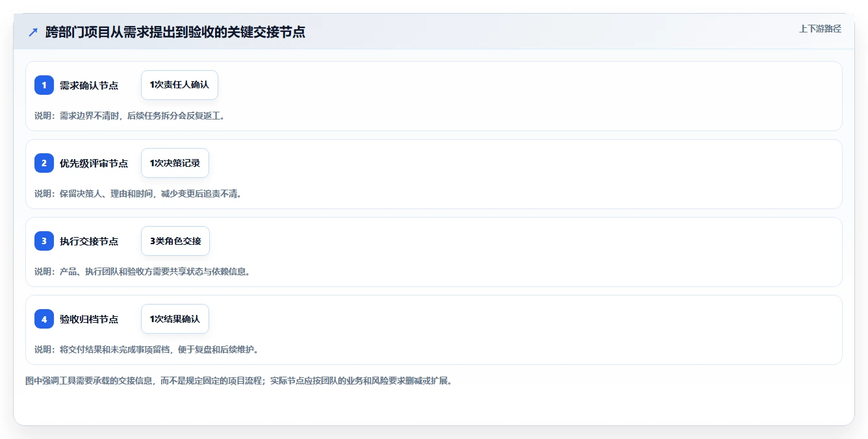868x439 pixels.
Task: Select the 执行交接节点 heading
Action: pos(89,241)
